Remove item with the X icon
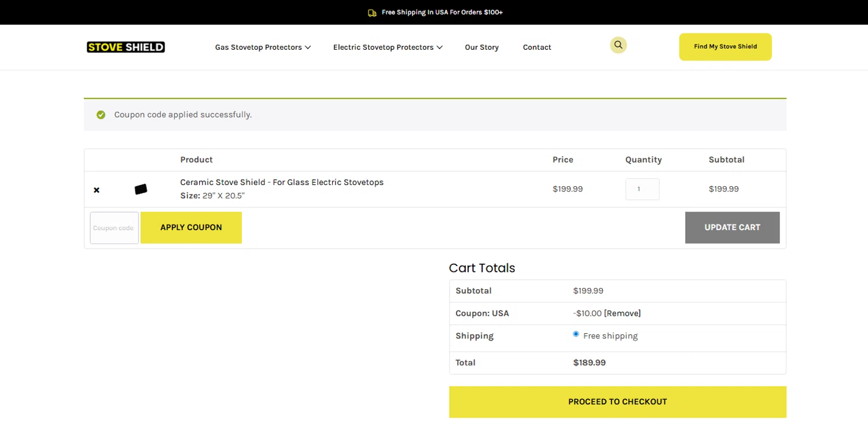 click(97, 190)
